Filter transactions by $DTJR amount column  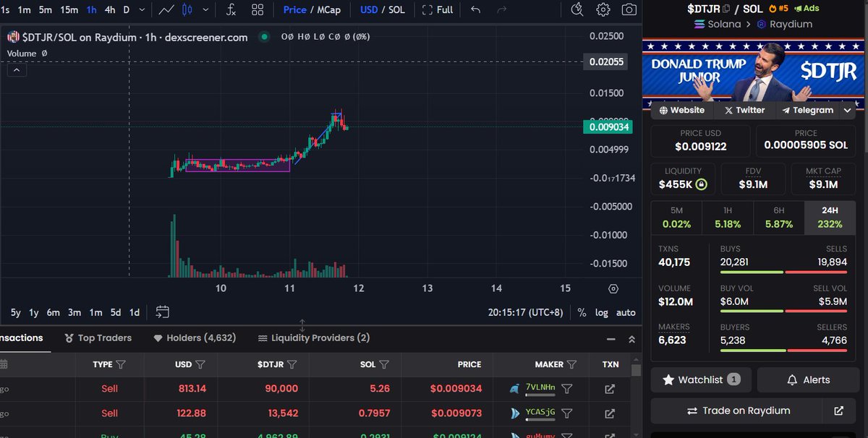tap(292, 364)
